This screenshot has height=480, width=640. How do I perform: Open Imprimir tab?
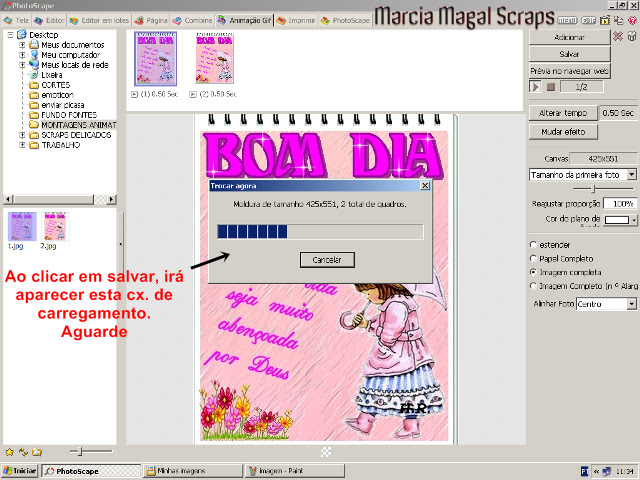coord(296,20)
